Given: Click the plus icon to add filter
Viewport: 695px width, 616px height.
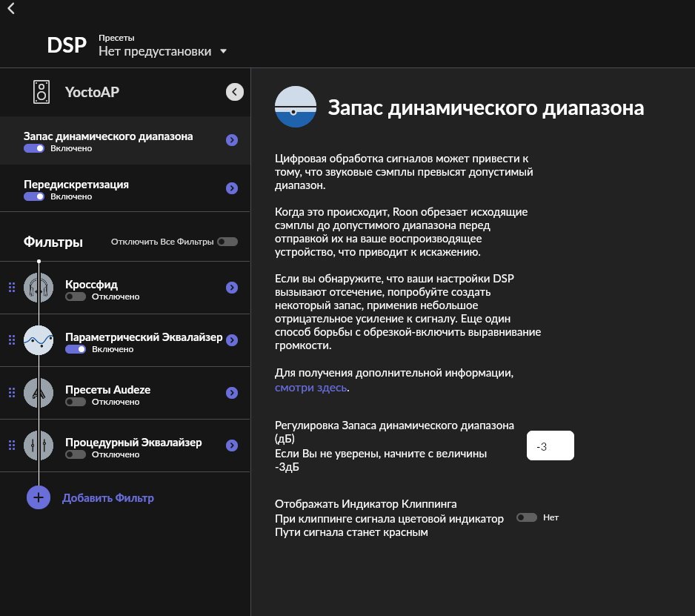Looking at the screenshot, I should (x=39, y=497).
